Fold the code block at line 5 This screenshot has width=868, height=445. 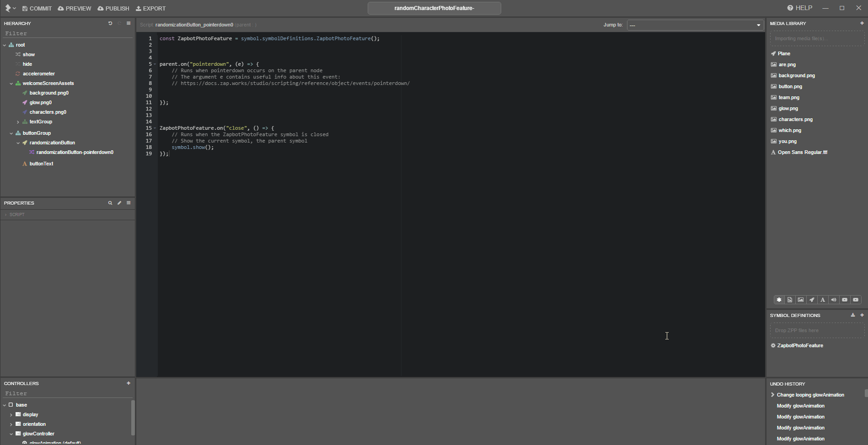[155, 64]
